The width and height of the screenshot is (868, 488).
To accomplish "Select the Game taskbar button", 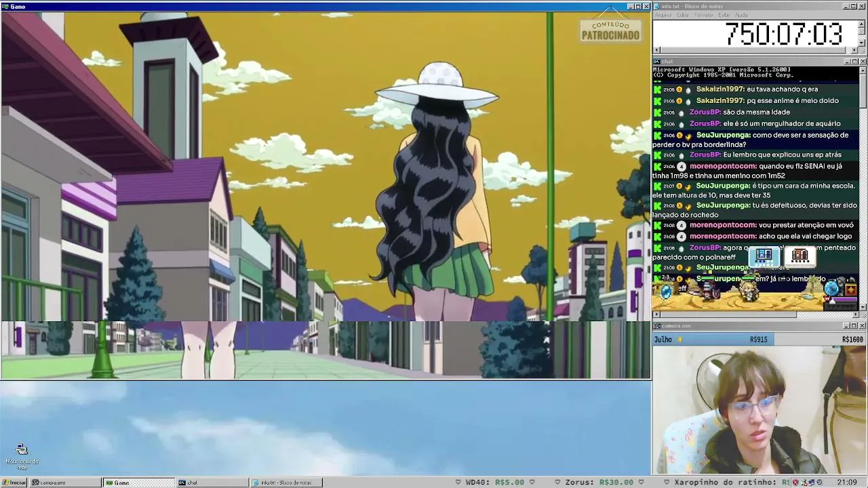I will [139, 483].
